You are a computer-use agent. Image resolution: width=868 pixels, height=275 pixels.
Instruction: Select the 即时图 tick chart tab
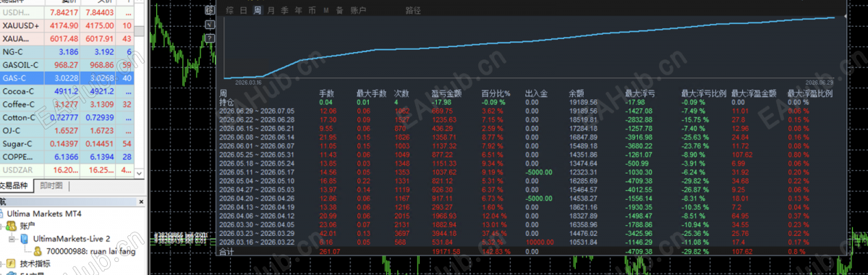[x=51, y=187]
